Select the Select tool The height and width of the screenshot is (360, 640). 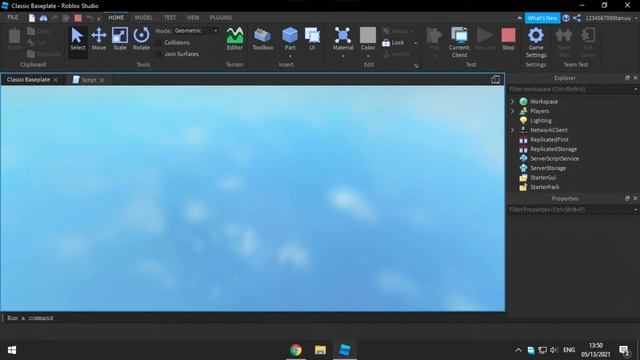tap(78, 39)
